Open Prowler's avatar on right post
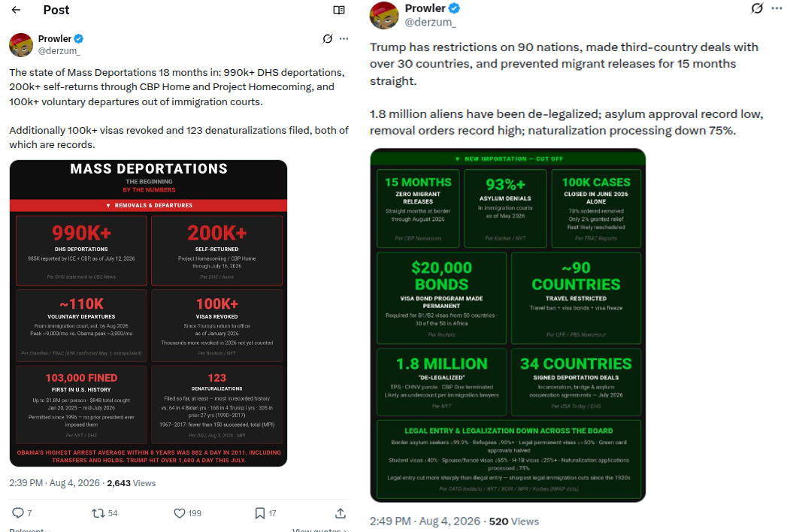This screenshot has width=787, height=532. coord(384,15)
